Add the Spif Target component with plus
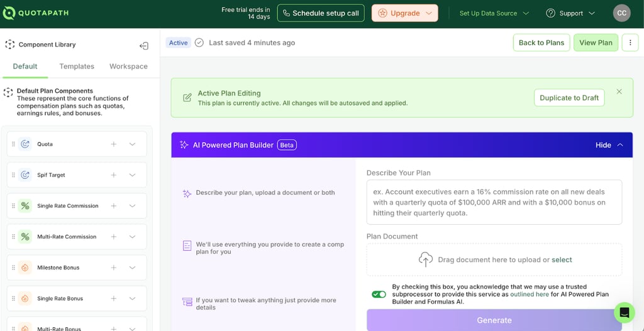Image resolution: width=644 pixels, height=331 pixels. (114, 175)
